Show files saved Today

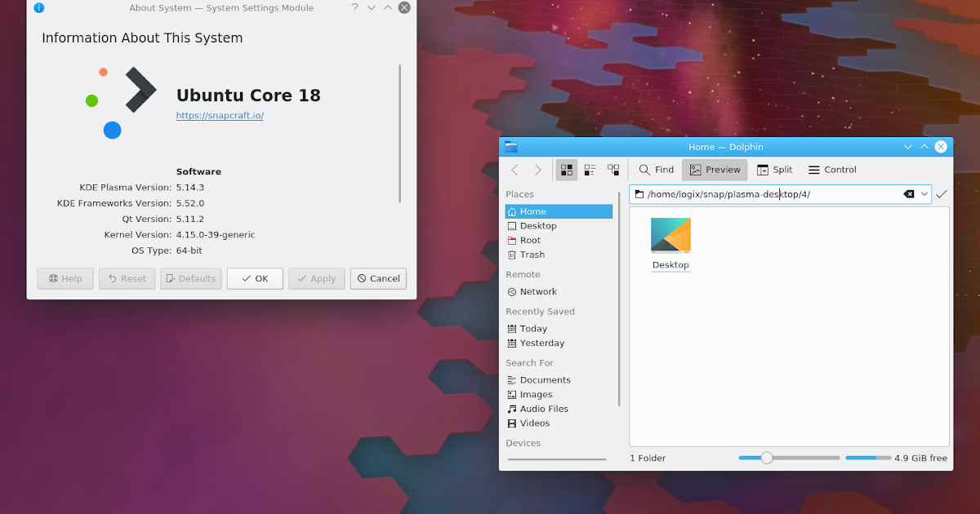click(559, 329)
